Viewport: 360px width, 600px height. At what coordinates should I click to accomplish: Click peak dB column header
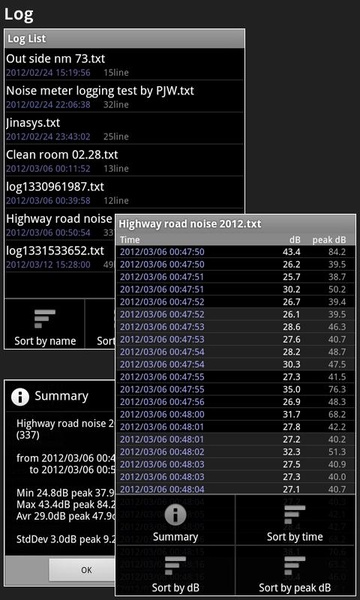click(x=329, y=240)
